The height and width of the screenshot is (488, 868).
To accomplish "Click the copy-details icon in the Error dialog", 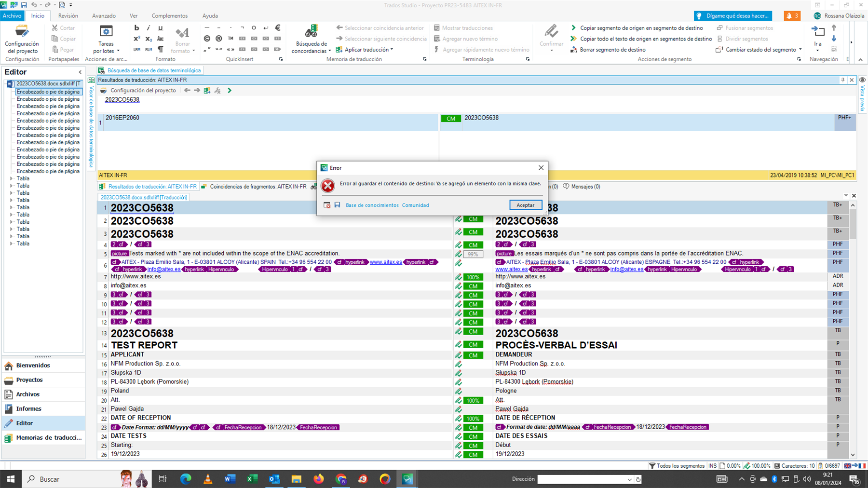I will (327, 205).
